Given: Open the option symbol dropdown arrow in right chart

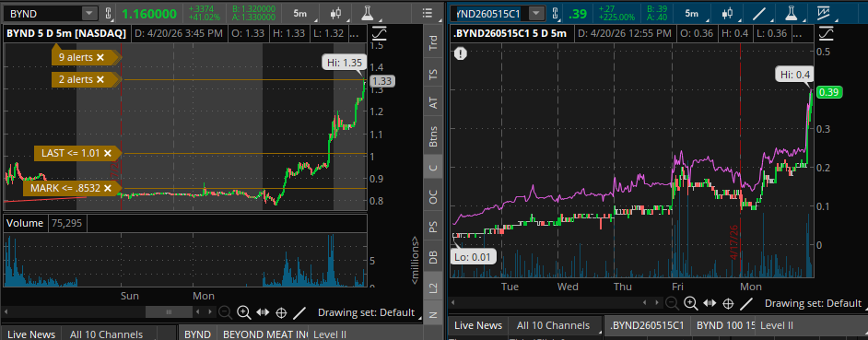Looking at the screenshot, I should click(536, 13).
